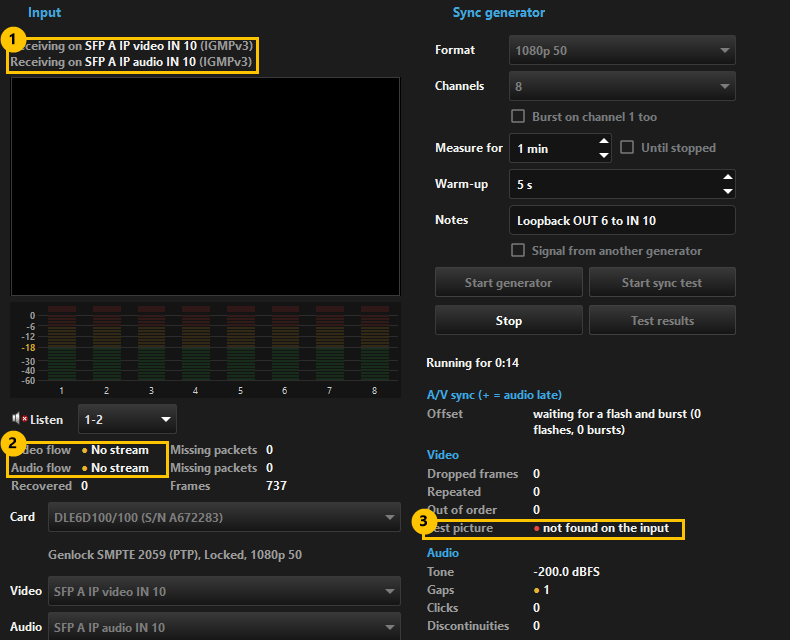Click Receiving on SFP A IP video IN 10 text

(132, 46)
